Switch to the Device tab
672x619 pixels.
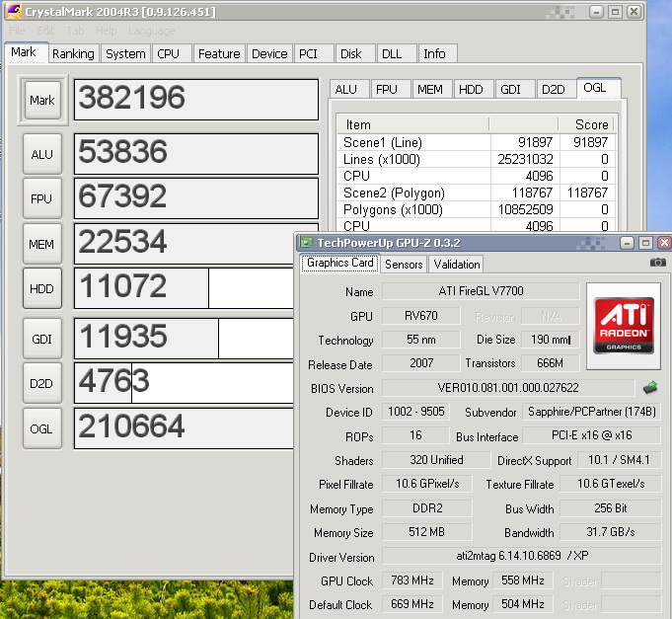[x=269, y=53]
